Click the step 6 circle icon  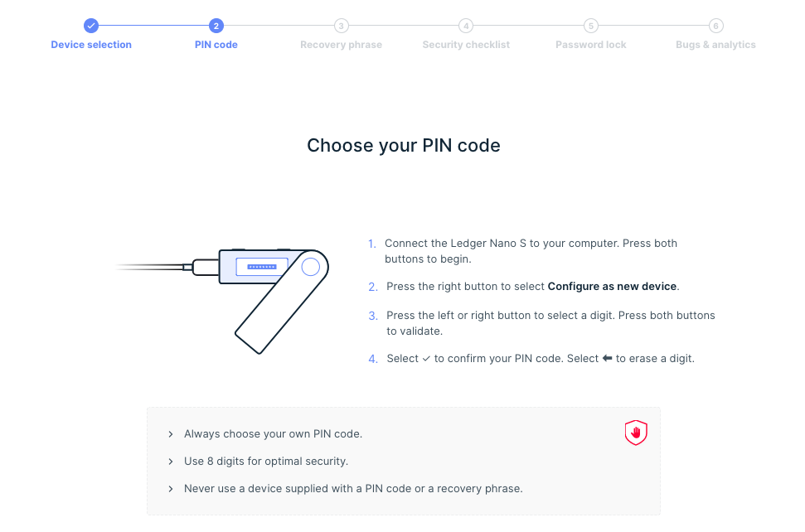pyautogui.click(x=715, y=26)
